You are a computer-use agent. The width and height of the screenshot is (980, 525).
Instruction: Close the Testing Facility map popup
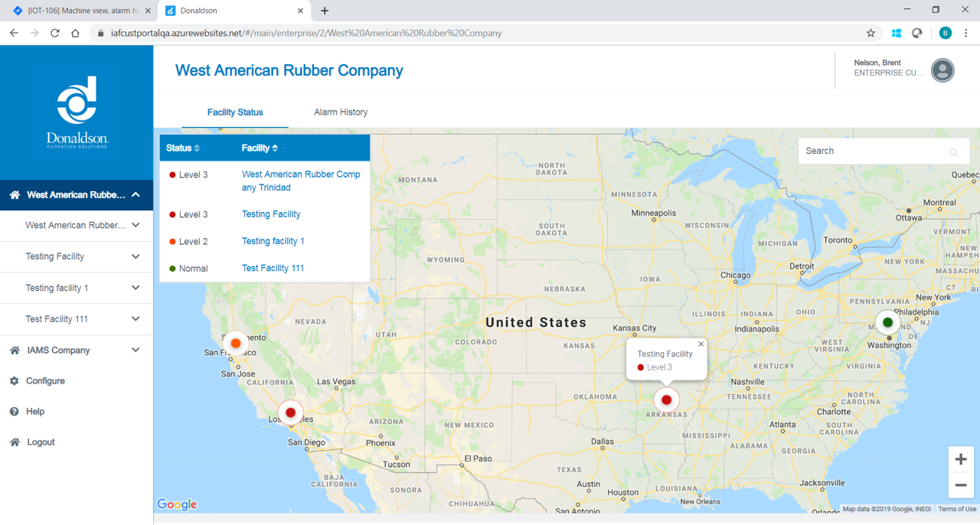[701, 344]
